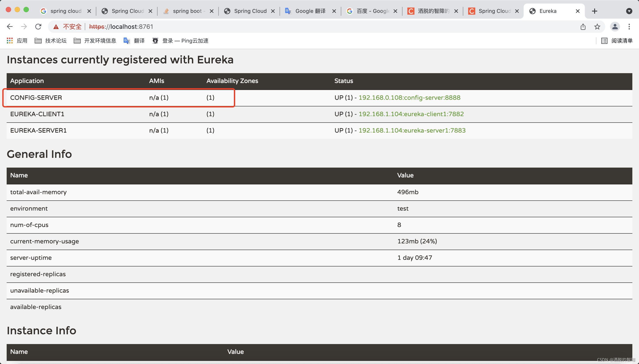Open the config-server:8888 instance link

pos(409,98)
